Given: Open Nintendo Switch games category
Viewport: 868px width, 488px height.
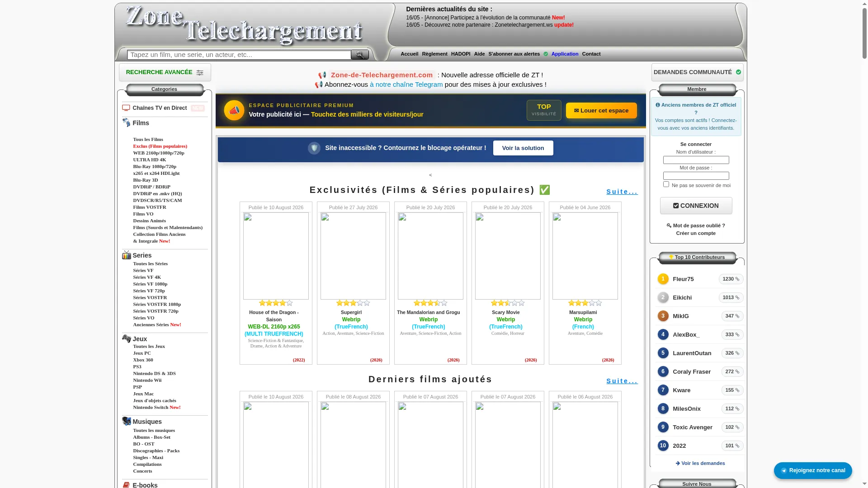Looking at the screenshot, I should (x=157, y=408).
